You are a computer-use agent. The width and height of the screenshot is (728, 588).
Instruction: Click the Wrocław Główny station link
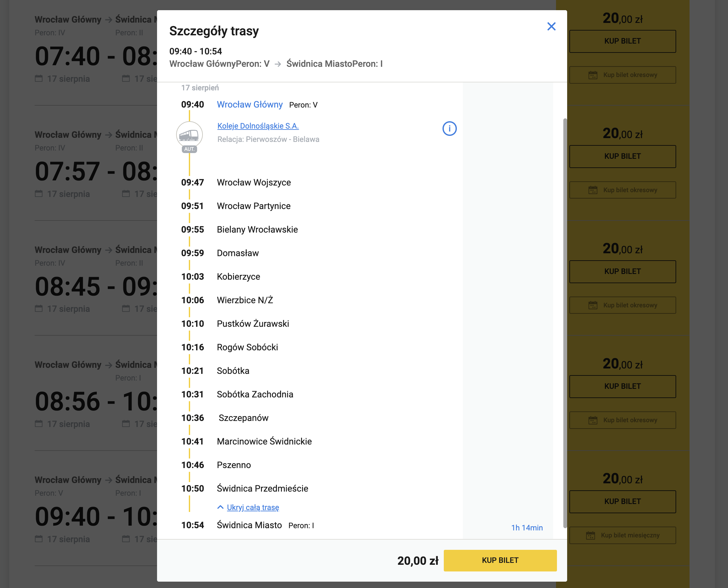pyautogui.click(x=249, y=104)
